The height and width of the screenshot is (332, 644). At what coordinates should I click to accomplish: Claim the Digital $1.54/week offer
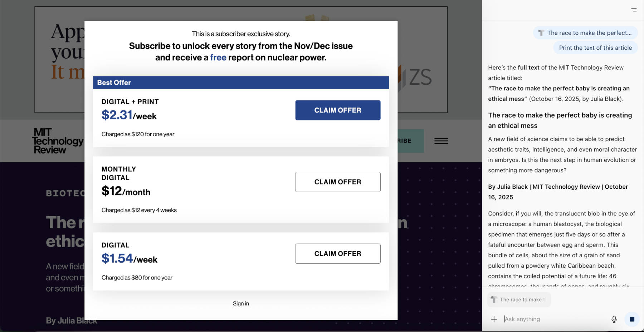coord(337,254)
